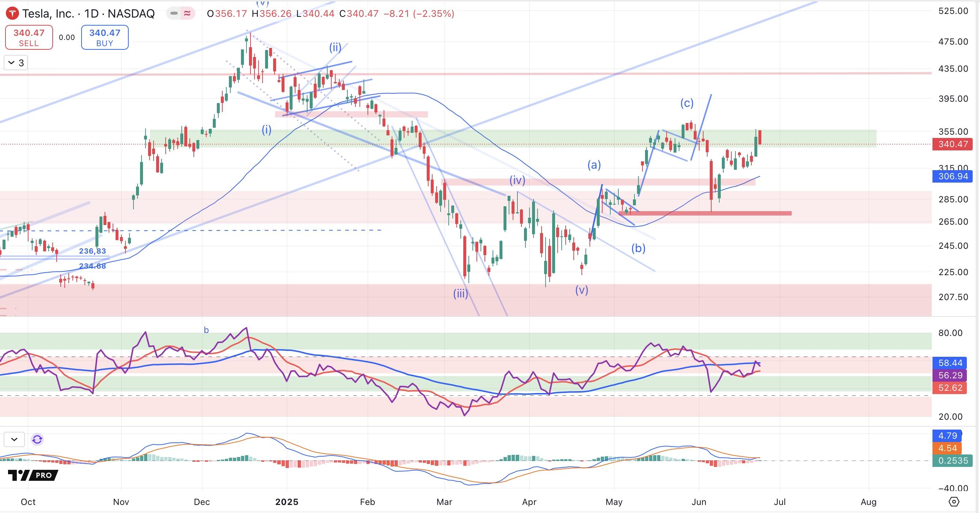
Task: Click the 4.79 blue MACD value label
Action: 947,435
